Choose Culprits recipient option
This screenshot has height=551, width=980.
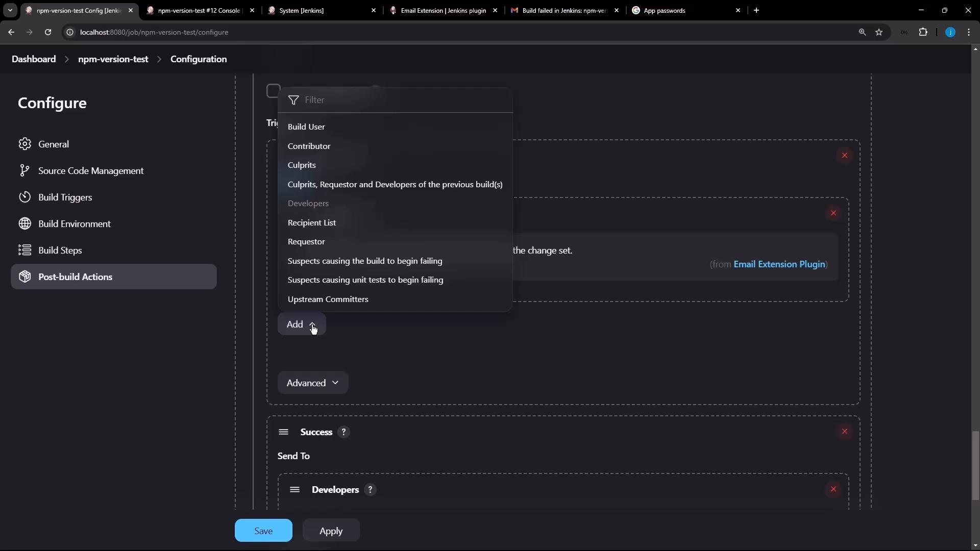tap(395, 165)
